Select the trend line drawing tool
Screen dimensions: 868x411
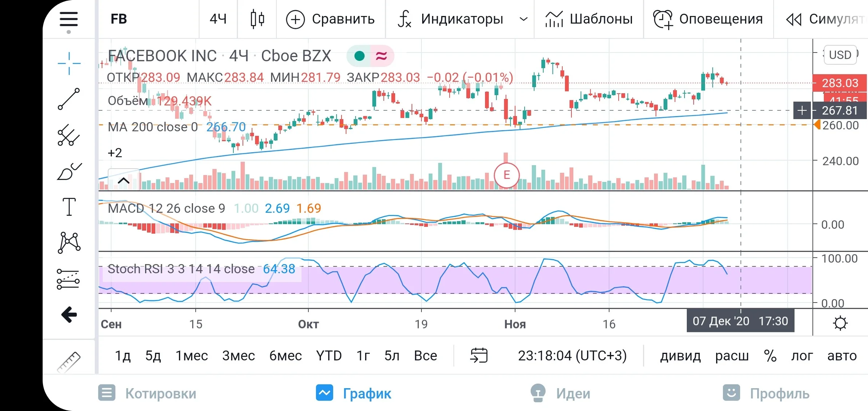[x=69, y=99]
